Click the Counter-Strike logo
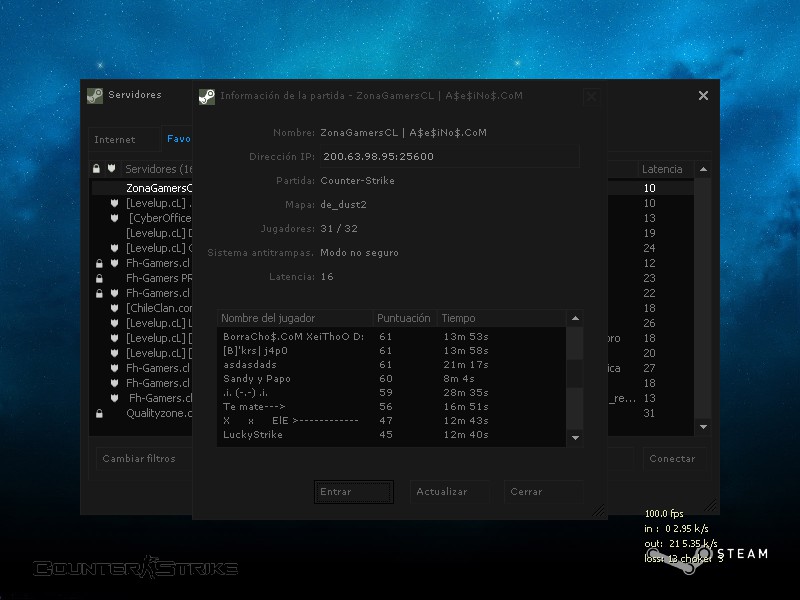 point(136,568)
